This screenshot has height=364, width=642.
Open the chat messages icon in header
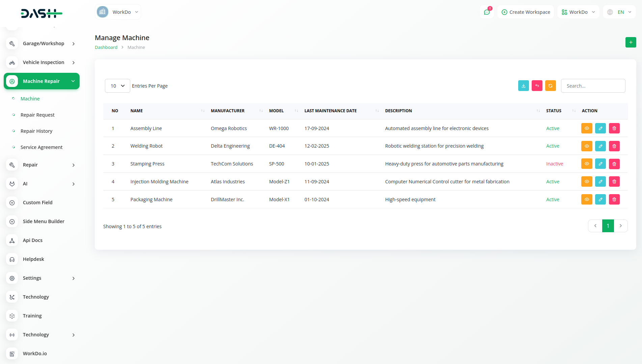(486, 12)
